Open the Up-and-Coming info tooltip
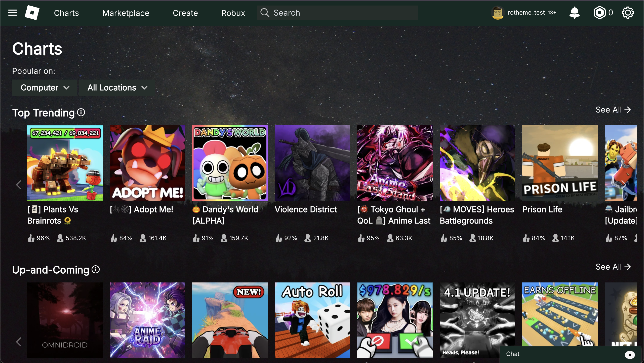This screenshot has width=644, height=363. click(95, 270)
